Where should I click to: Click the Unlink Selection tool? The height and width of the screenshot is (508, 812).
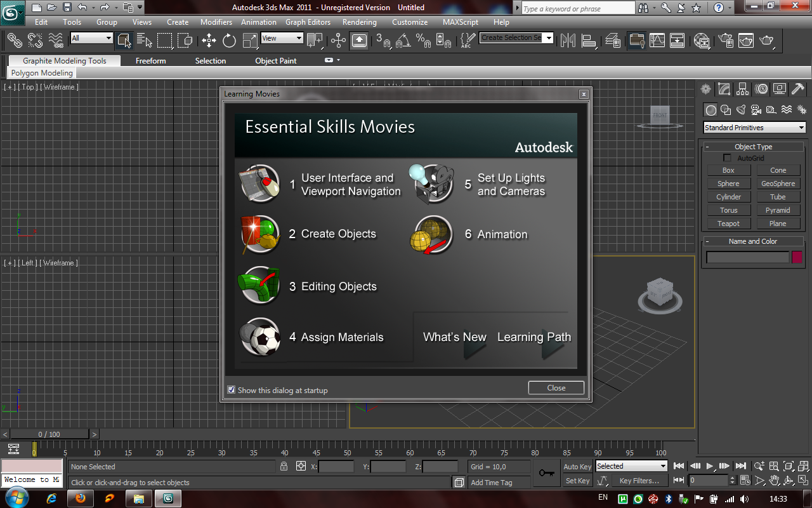coord(35,40)
